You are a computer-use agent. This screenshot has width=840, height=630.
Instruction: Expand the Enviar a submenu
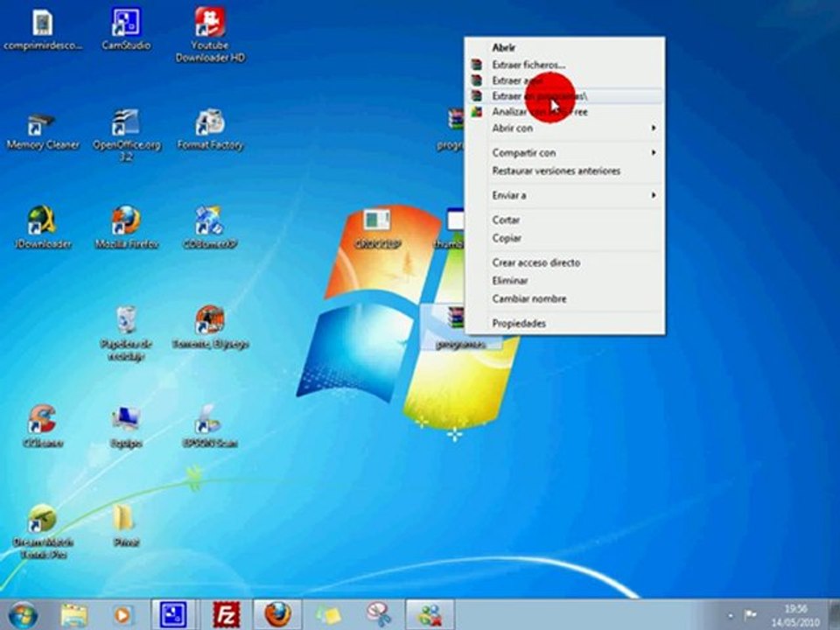coord(564,195)
